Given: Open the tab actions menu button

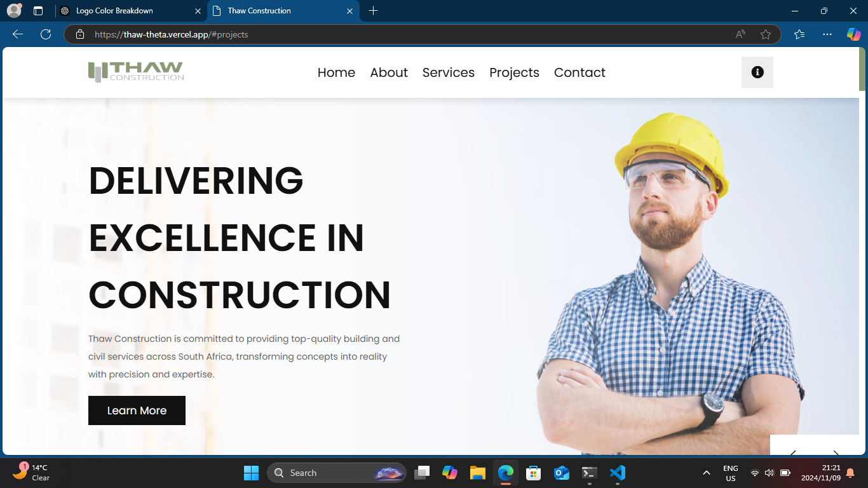Looking at the screenshot, I should [38, 11].
